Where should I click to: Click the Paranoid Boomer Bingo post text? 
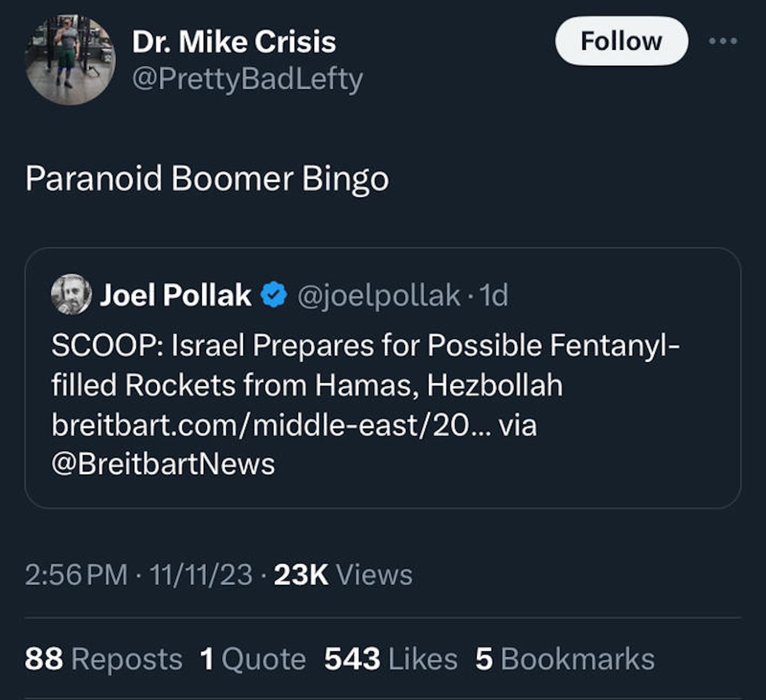[x=207, y=179]
